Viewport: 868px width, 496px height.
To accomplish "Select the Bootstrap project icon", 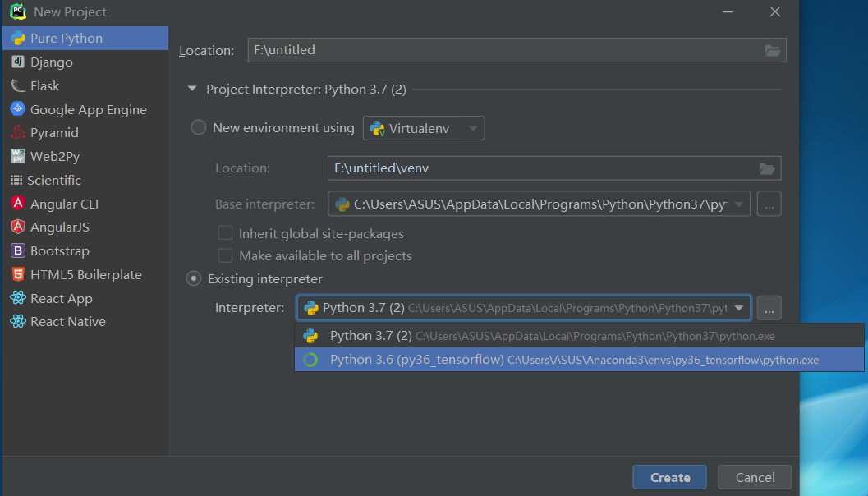I will 17,251.
